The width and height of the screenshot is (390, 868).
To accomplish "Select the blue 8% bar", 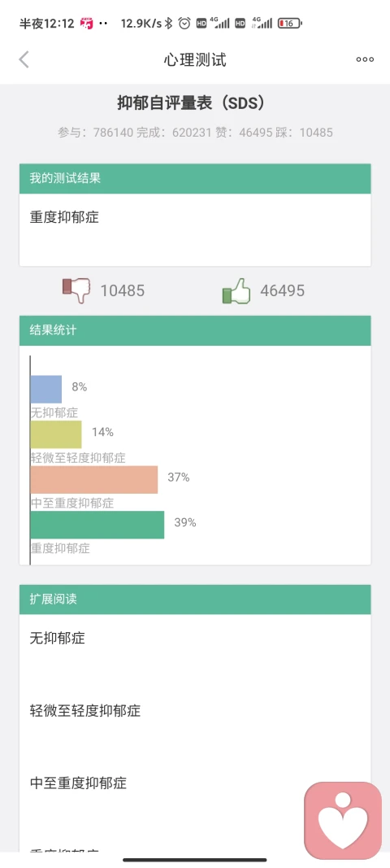I will click(46, 389).
